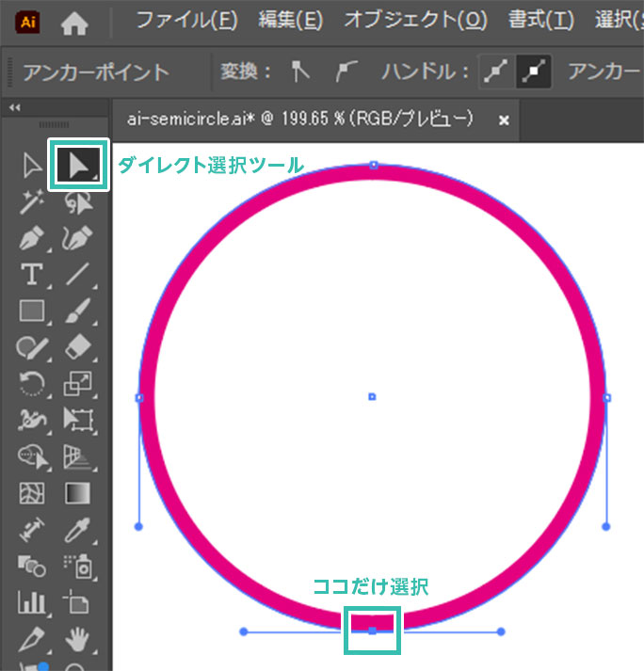The image size is (644, 671).
Task: Choose the Gradient tool
Action: (x=78, y=493)
